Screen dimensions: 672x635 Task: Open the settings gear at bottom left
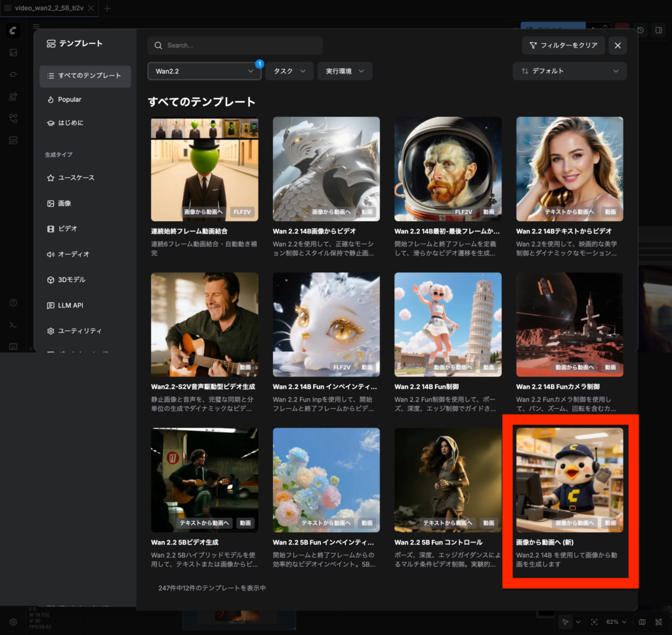pyautogui.click(x=13, y=621)
